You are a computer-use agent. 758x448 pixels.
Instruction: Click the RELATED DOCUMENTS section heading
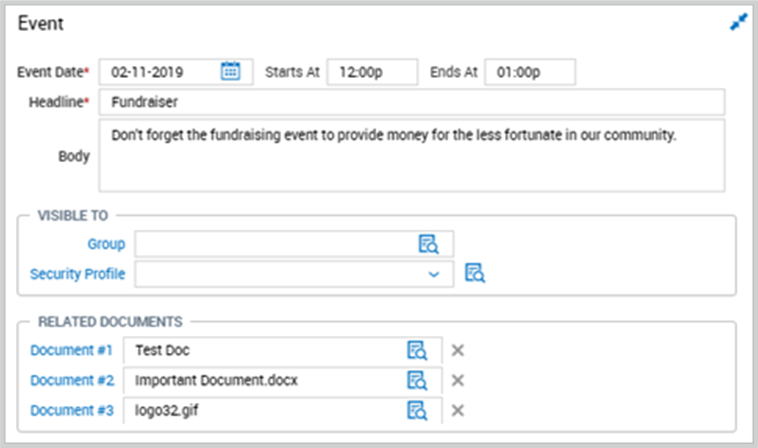coord(110,322)
